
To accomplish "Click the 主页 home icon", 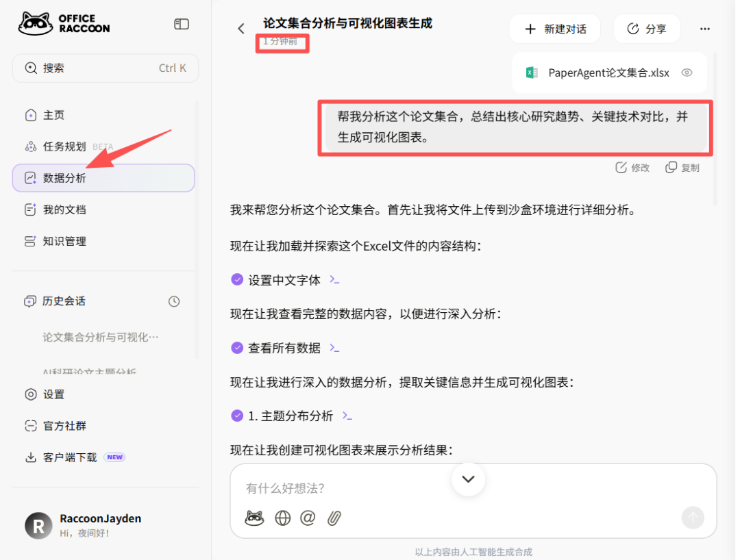I will [31, 115].
